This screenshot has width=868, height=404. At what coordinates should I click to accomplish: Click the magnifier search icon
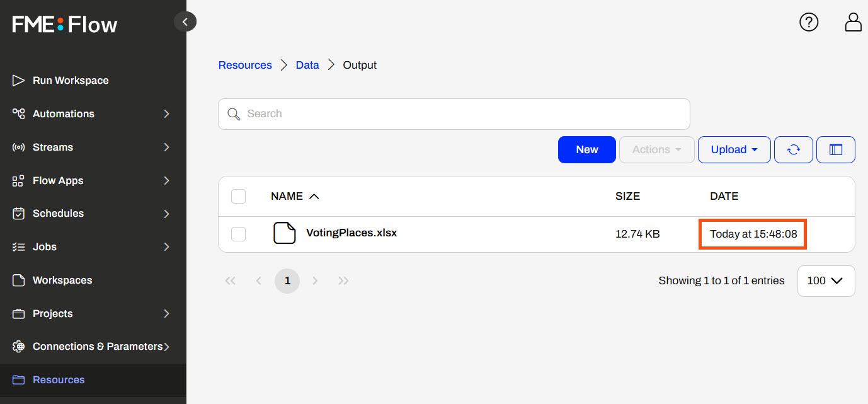(234, 114)
